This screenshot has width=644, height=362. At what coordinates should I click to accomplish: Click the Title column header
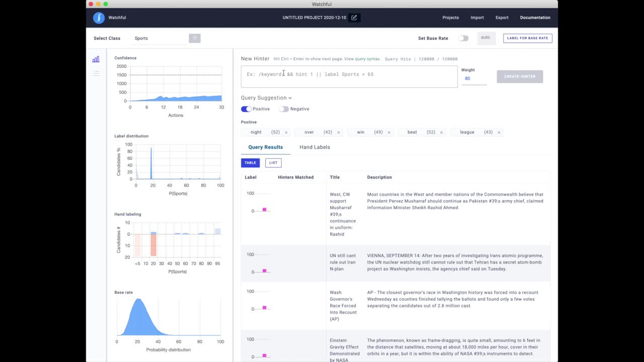click(335, 177)
